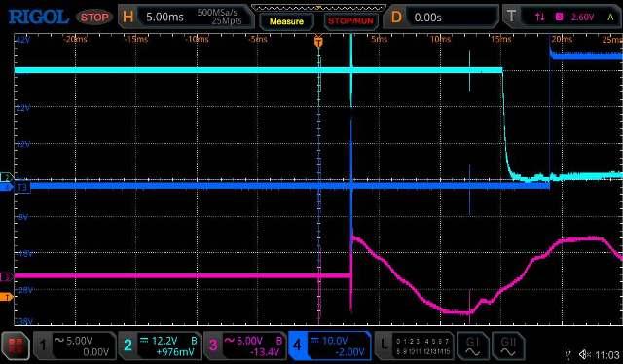The width and height of the screenshot is (623, 364).
Task: Open the Measure menu
Action: tap(286, 21)
